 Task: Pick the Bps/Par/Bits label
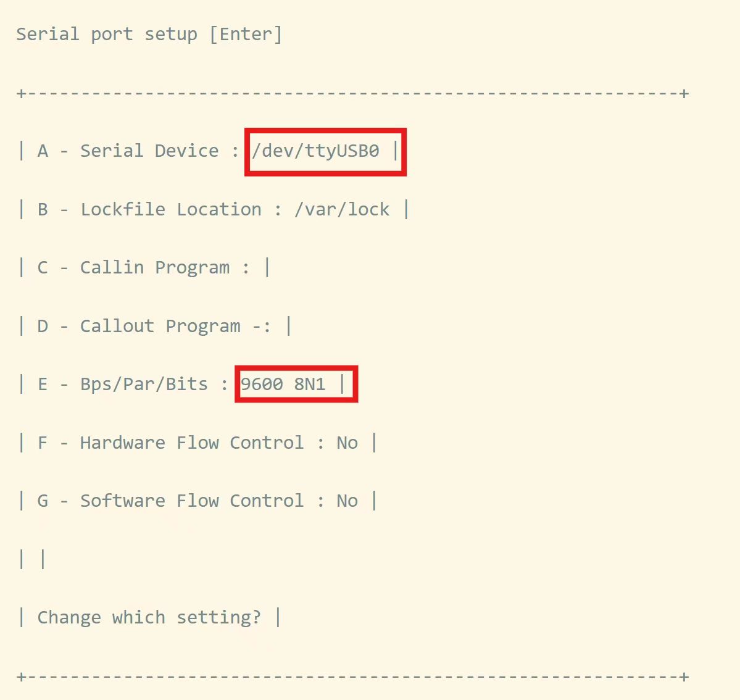(144, 384)
